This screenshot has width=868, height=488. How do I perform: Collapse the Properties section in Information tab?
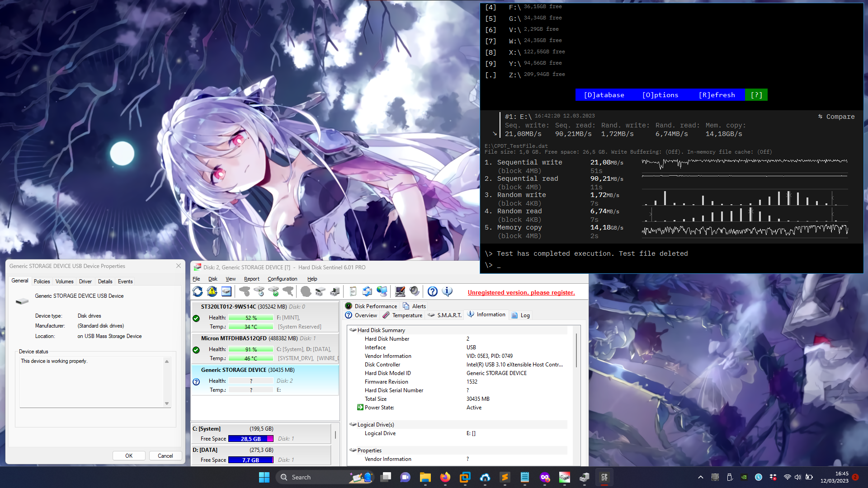(x=353, y=450)
